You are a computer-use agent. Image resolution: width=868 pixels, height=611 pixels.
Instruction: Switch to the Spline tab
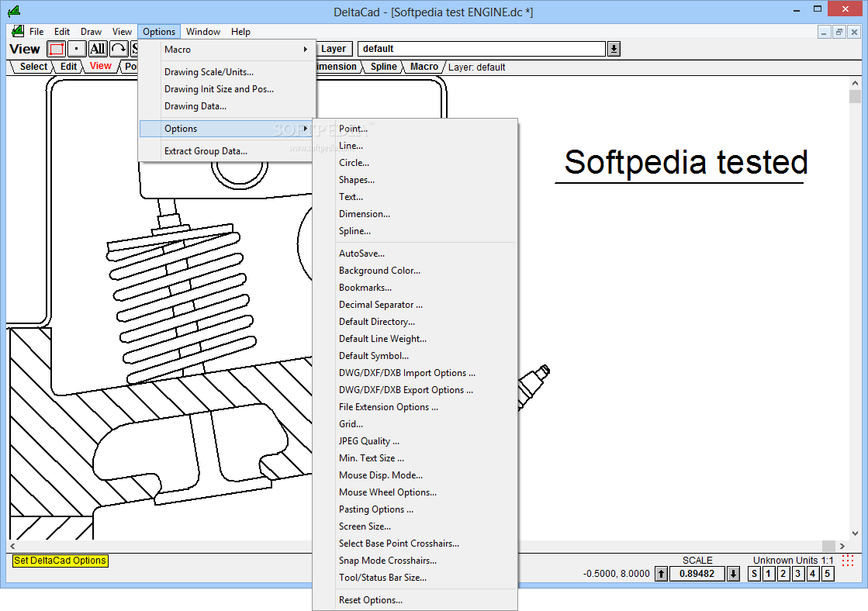(384, 67)
